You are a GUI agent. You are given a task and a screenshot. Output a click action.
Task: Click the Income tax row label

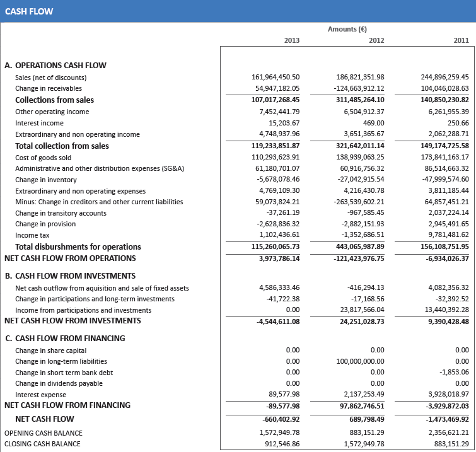[32, 235]
